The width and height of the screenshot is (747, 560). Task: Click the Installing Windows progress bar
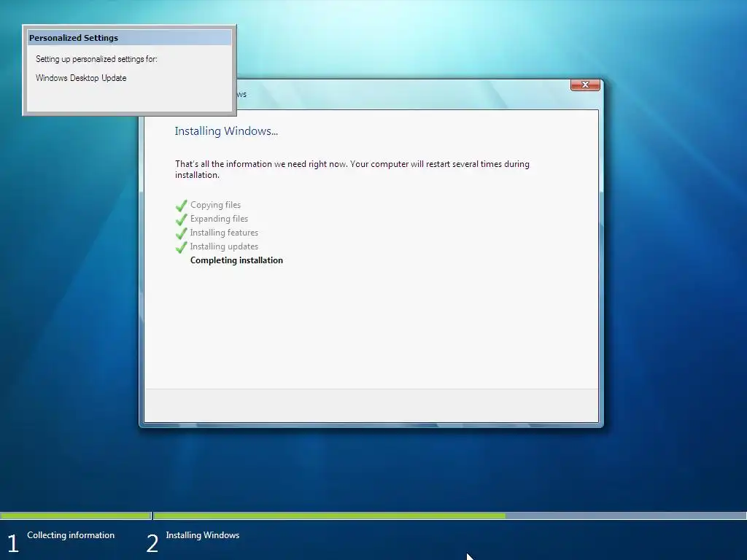coord(449,516)
